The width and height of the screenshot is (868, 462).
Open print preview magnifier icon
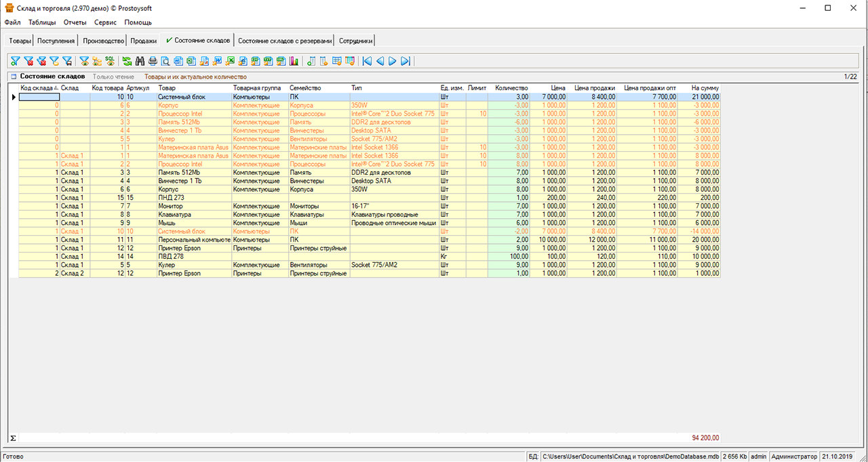(x=165, y=61)
